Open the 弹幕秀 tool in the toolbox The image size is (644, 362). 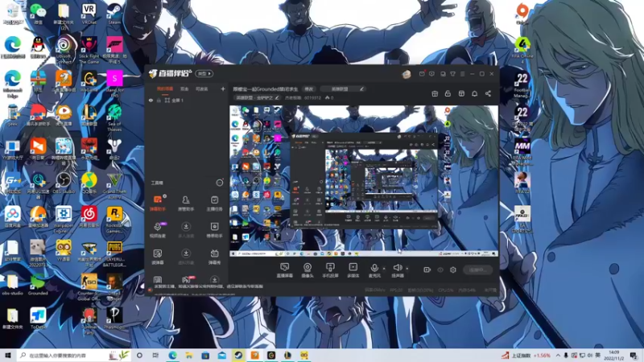[214, 257]
